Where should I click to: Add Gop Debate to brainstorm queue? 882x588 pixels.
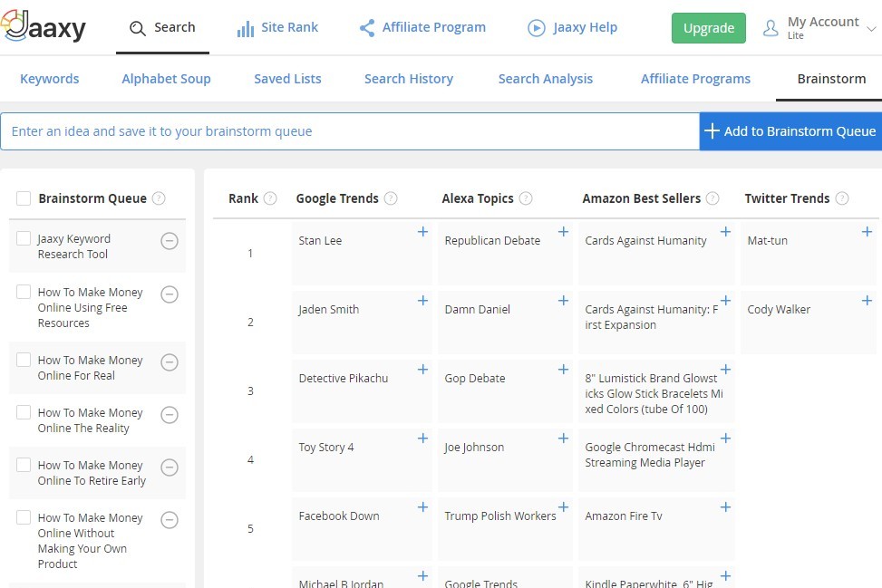coord(563,370)
